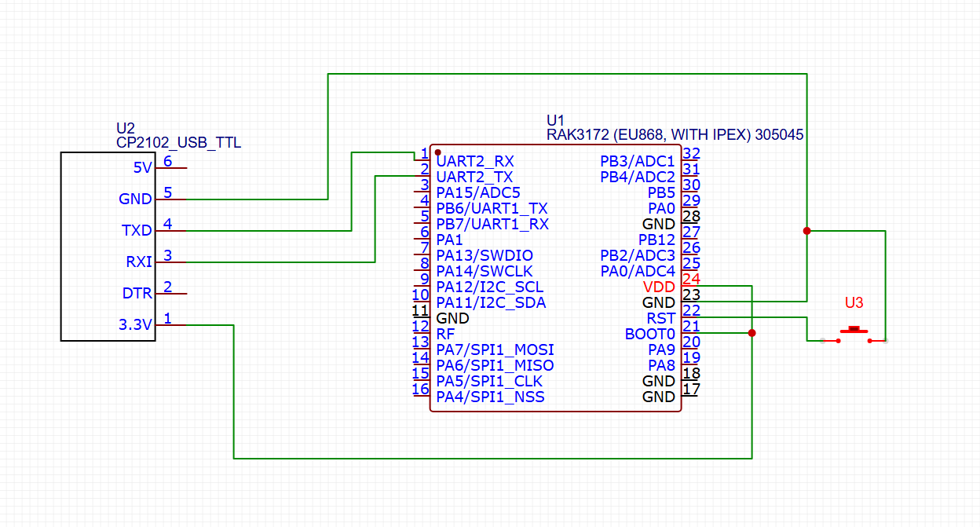980x527 pixels.
Task: Click the BOOT0 pin label
Action: tap(649, 334)
